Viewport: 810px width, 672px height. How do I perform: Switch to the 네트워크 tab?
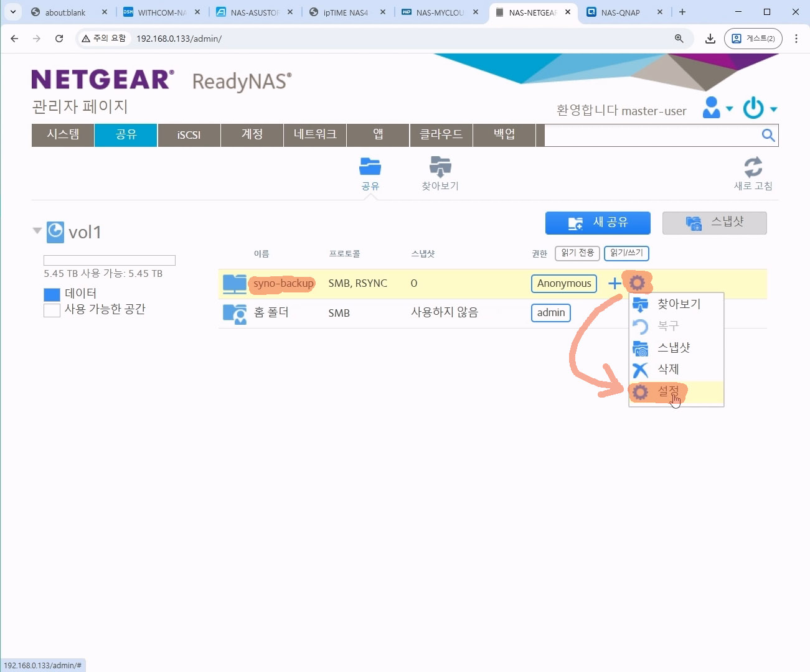[315, 135]
